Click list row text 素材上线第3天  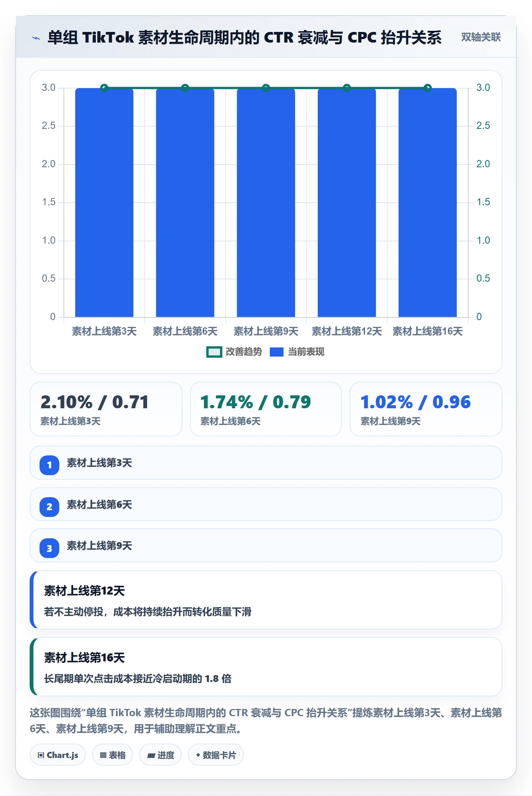(x=100, y=463)
